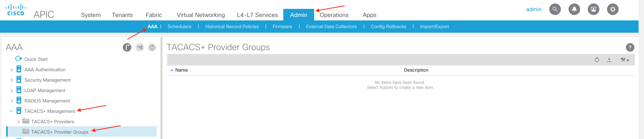Click the AAA navigation pane refresh icon
The height and width of the screenshot is (139, 644).
[x=152, y=47]
